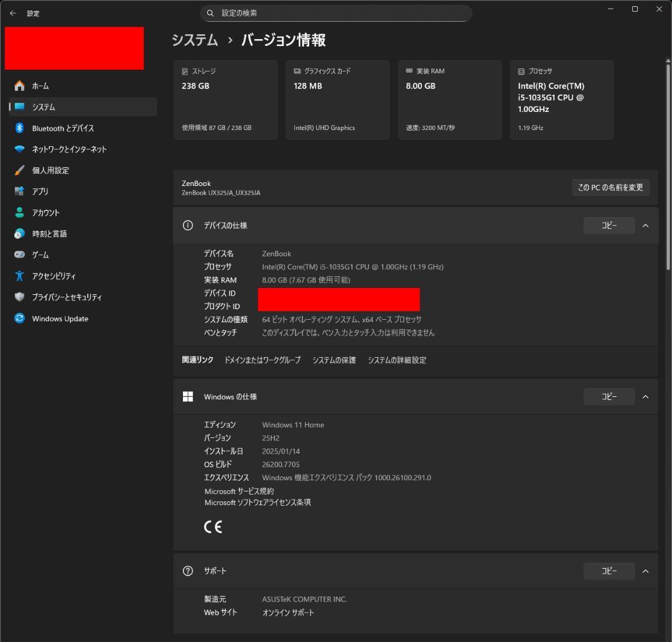The width and height of the screenshot is (672, 642).
Task: Open the アプリ settings page
Action: 40,191
